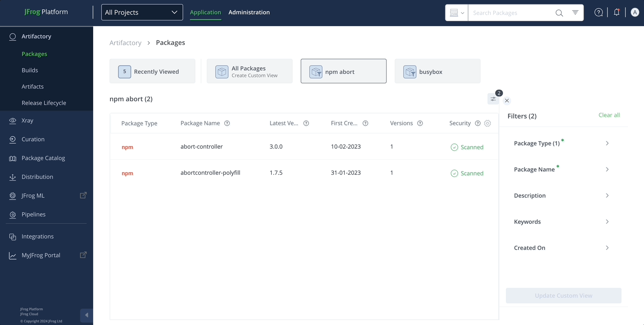
Task: Click the Search Packages input field
Action: tap(511, 13)
